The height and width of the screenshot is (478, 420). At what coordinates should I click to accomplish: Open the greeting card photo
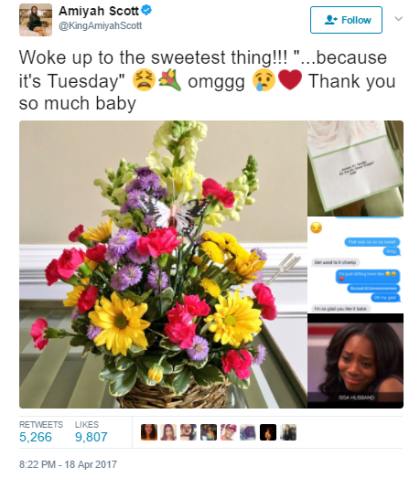pos(355,168)
